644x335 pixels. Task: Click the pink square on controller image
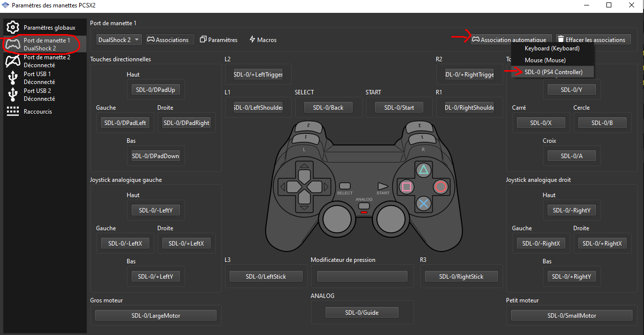click(407, 187)
